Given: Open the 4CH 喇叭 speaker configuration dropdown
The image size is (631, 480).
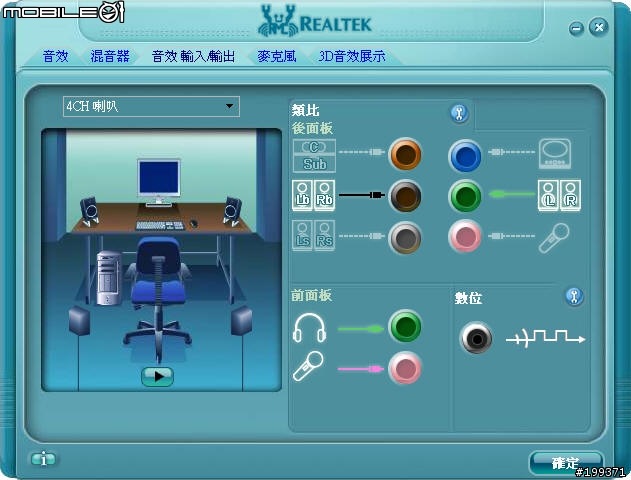Looking at the screenshot, I should 151,107.
